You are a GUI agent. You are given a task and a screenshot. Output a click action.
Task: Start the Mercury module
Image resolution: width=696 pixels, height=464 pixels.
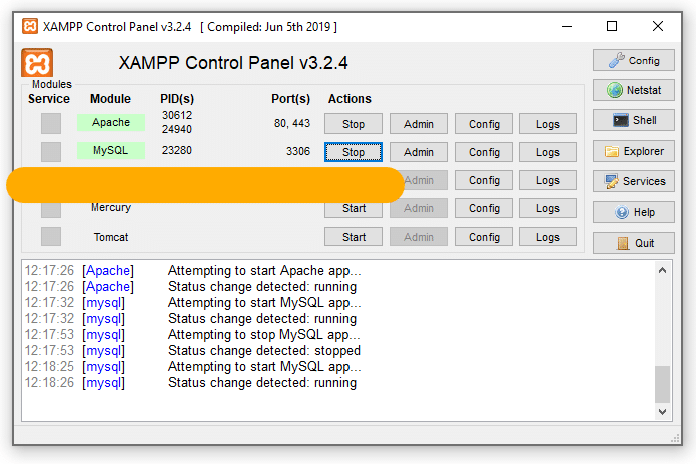pyautogui.click(x=353, y=208)
